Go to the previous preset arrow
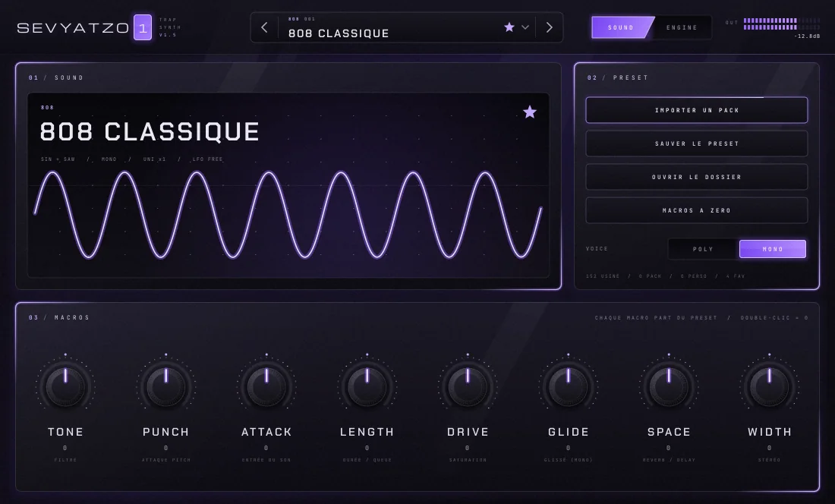 [264, 27]
